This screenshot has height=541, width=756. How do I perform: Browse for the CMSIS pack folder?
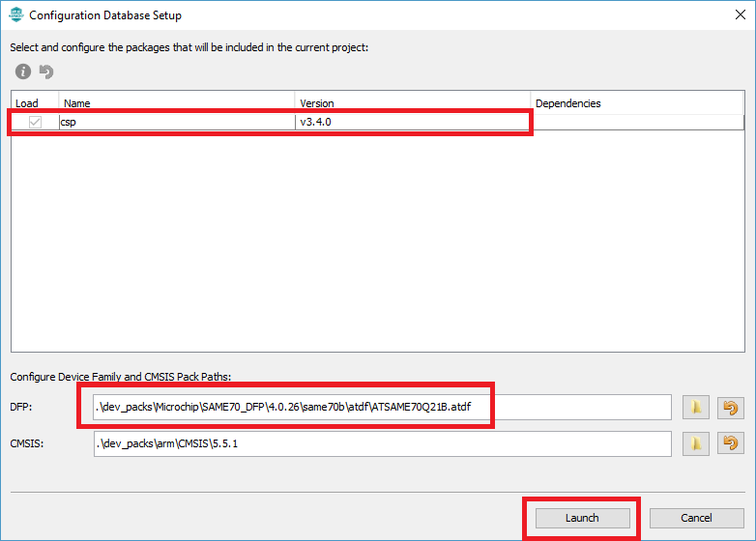point(696,443)
